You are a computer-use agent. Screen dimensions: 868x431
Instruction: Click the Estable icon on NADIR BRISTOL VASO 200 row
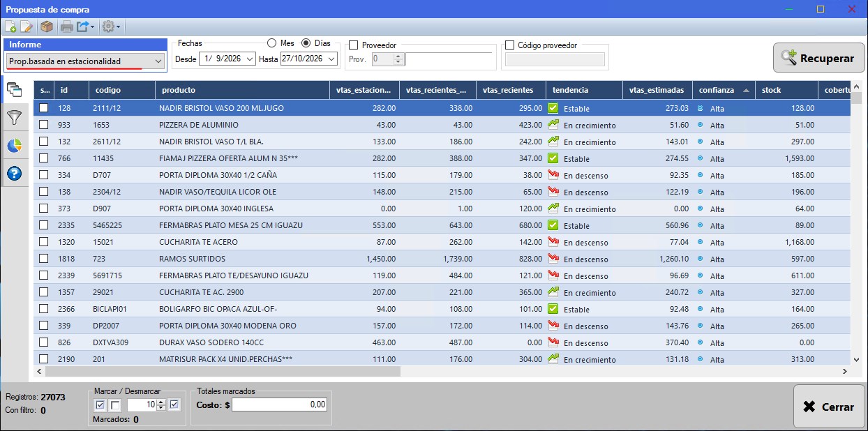[x=553, y=108]
